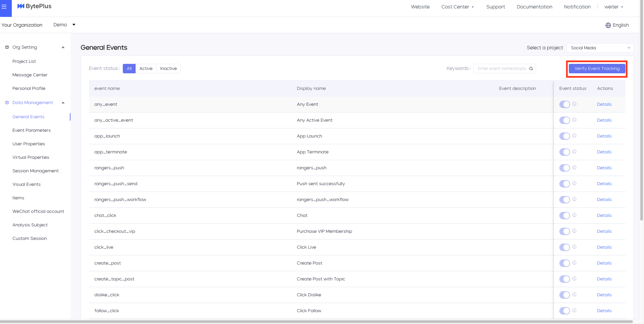Collapse the Org Setting section
This screenshot has height=324, width=644.
click(63, 47)
